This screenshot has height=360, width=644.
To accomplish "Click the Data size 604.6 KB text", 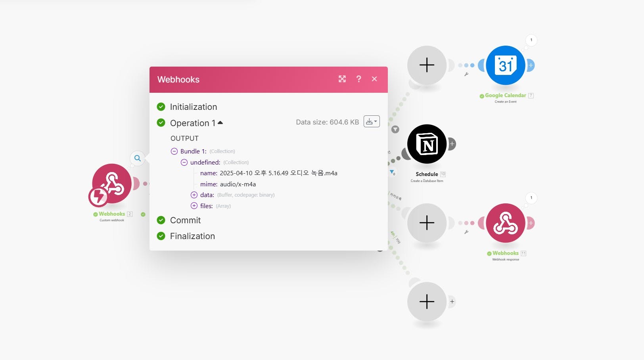I will [327, 122].
